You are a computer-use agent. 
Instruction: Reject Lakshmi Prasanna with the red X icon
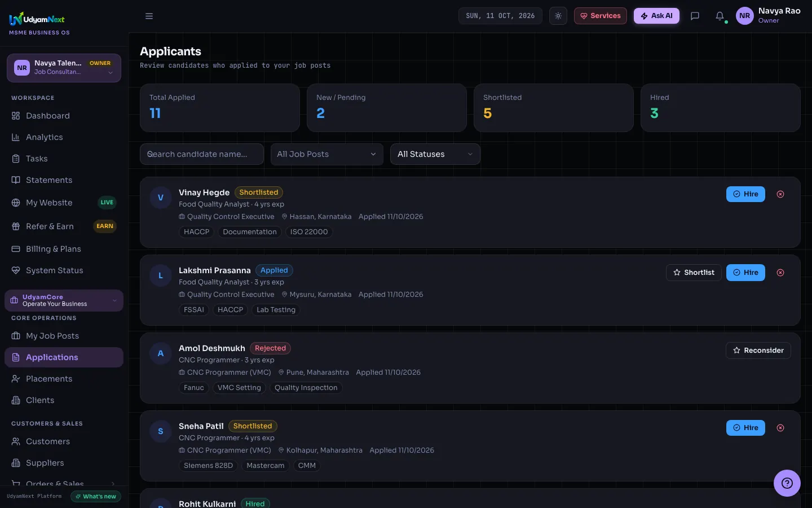pos(780,273)
